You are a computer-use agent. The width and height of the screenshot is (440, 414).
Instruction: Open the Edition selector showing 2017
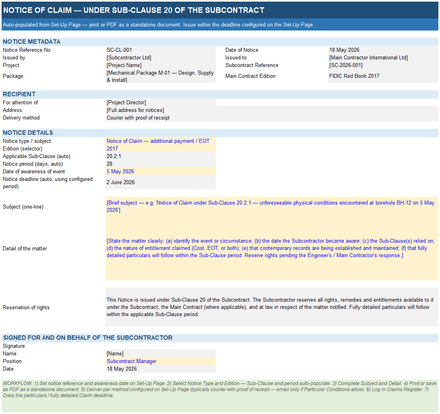160,149
